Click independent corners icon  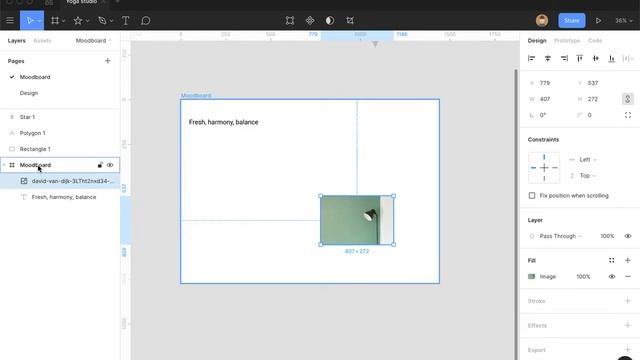(x=628, y=115)
